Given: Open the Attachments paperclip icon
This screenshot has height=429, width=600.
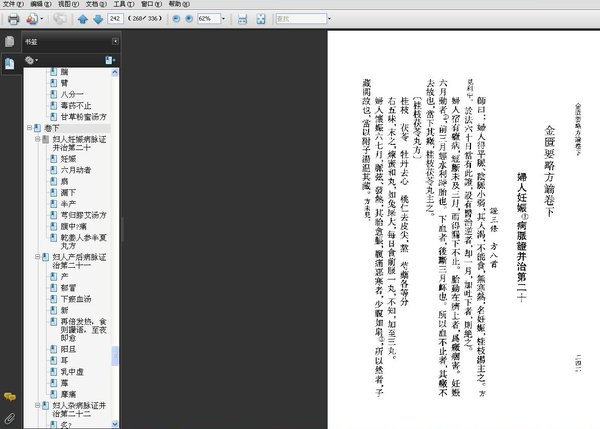Looking at the screenshot, I should click(10, 419).
